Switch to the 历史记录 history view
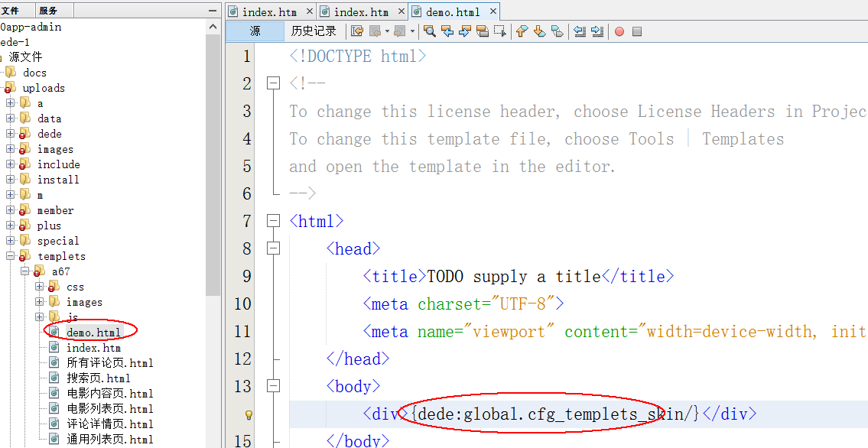The width and height of the screenshot is (868, 448). (x=314, y=31)
